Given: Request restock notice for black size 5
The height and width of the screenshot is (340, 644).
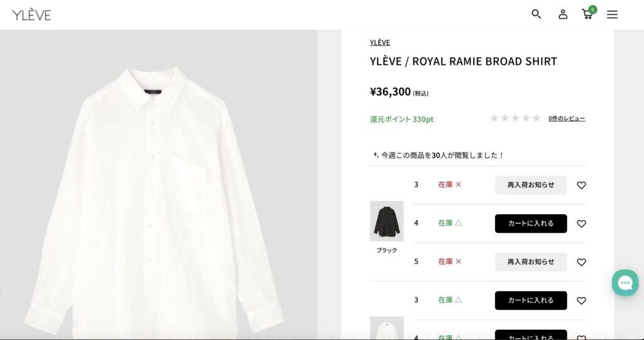Looking at the screenshot, I should (531, 262).
